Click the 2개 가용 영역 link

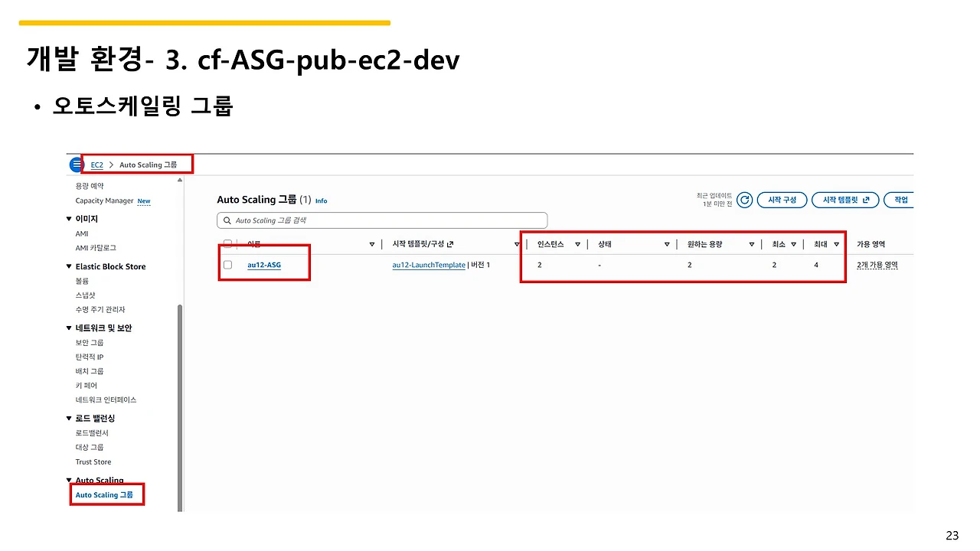(x=877, y=265)
